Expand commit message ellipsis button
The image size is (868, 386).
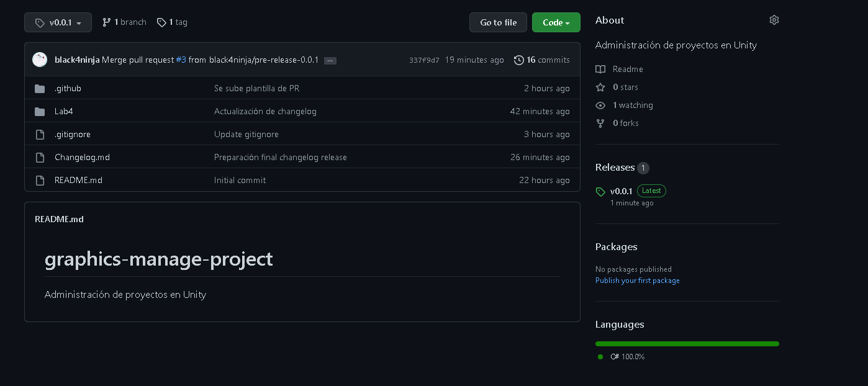330,61
